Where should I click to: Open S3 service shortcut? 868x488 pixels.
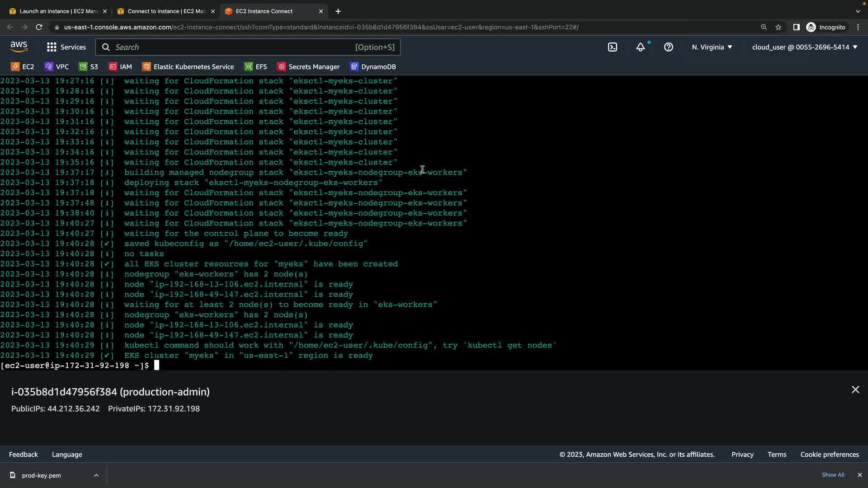tap(89, 67)
